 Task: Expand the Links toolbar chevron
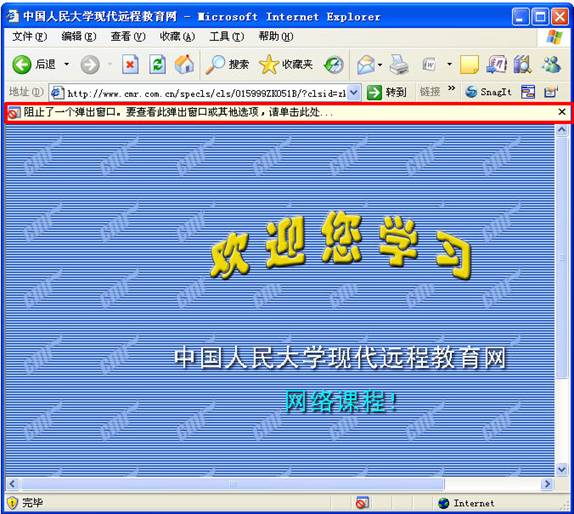pos(451,88)
